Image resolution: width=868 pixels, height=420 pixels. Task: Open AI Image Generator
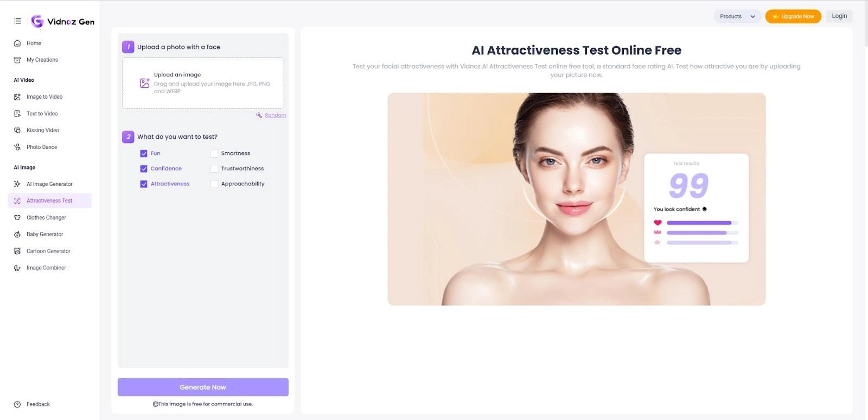(x=50, y=184)
